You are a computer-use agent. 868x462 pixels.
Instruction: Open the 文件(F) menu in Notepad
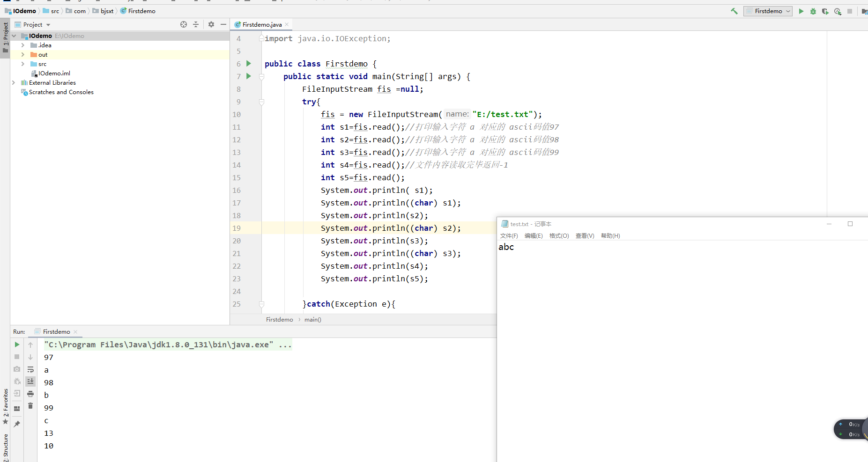tap(509, 235)
